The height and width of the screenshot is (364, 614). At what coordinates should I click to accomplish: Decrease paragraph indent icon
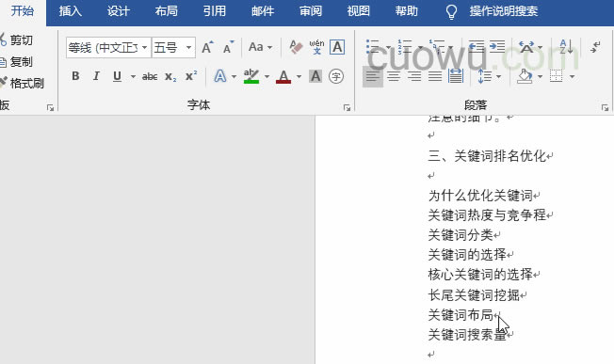pyautogui.click(x=477, y=47)
